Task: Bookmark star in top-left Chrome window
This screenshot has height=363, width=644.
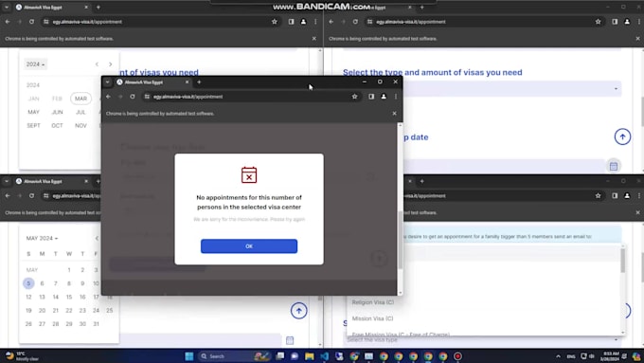Action: [x=275, y=22]
